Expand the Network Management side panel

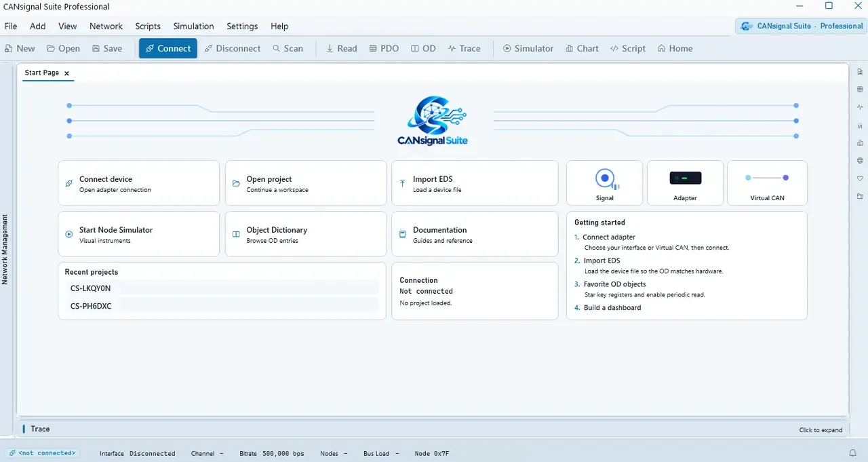tap(5, 250)
